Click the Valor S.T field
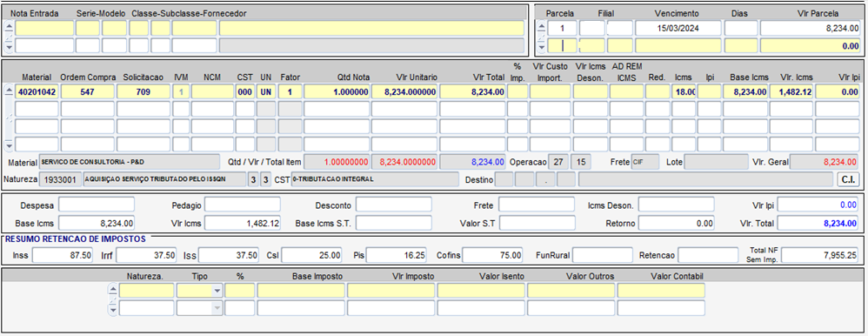Image resolution: width=868 pixels, height=336 pixels. click(537, 223)
